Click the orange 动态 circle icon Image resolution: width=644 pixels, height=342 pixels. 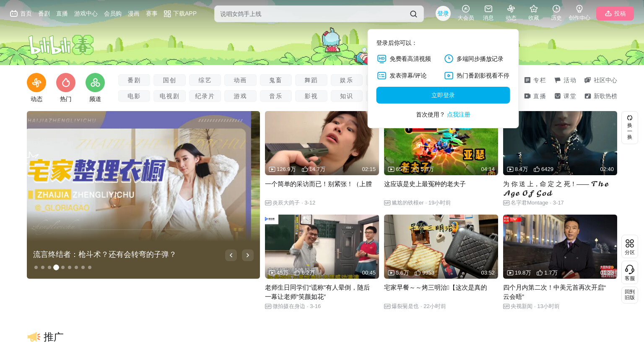[36, 83]
